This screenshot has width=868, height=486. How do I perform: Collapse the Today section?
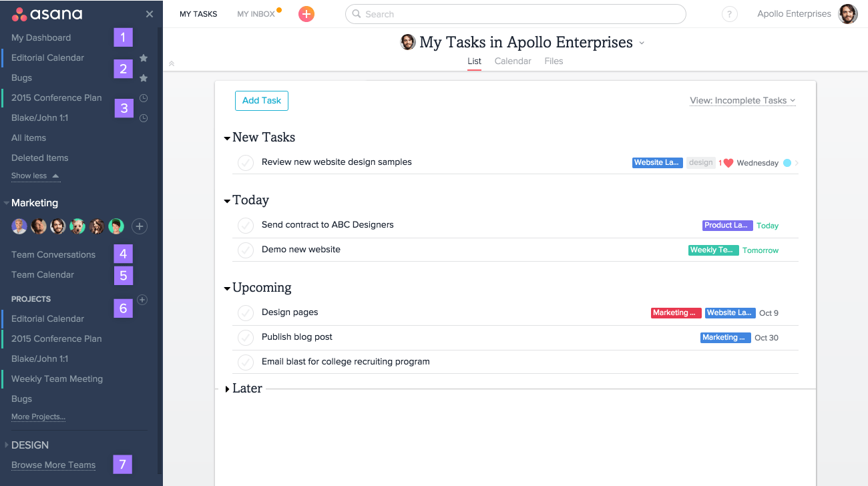227,201
